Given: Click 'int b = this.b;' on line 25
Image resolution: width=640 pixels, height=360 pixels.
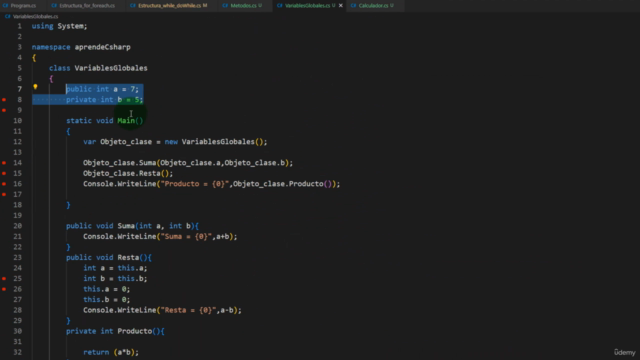Looking at the screenshot, I should point(115,279).
